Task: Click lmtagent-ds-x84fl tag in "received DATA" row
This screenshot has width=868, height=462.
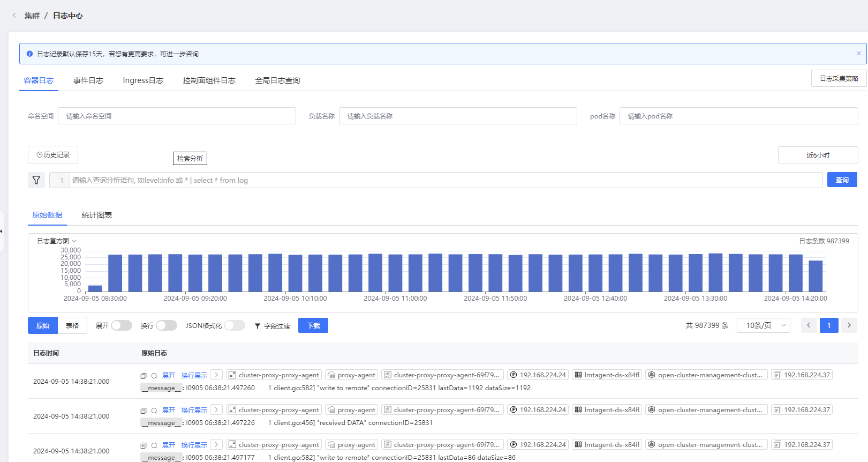Action: coord(607,410)
